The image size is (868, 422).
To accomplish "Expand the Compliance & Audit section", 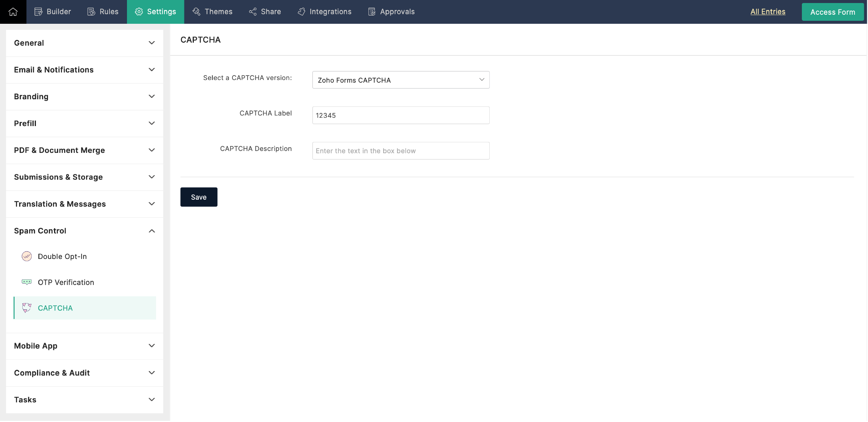I will tap(85, 373).
